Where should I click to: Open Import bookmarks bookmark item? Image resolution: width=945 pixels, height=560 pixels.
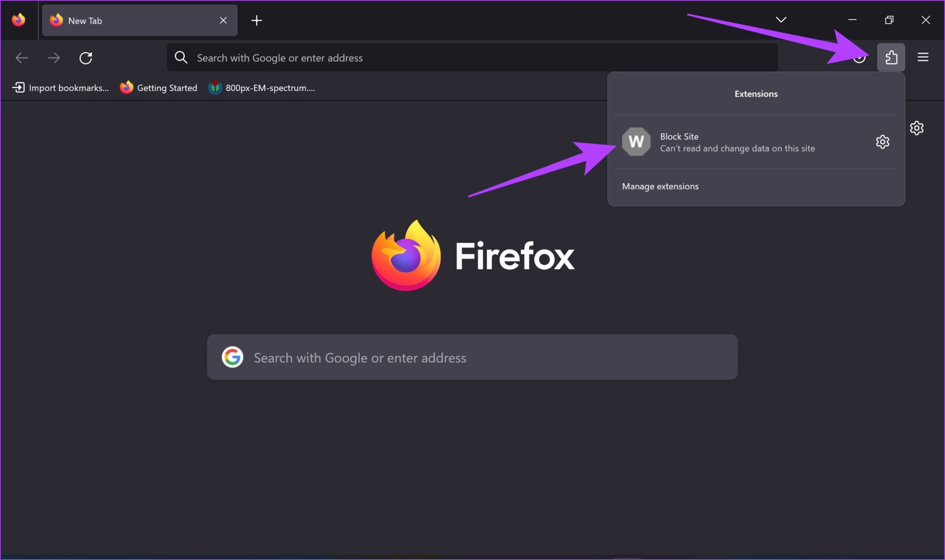60,88
